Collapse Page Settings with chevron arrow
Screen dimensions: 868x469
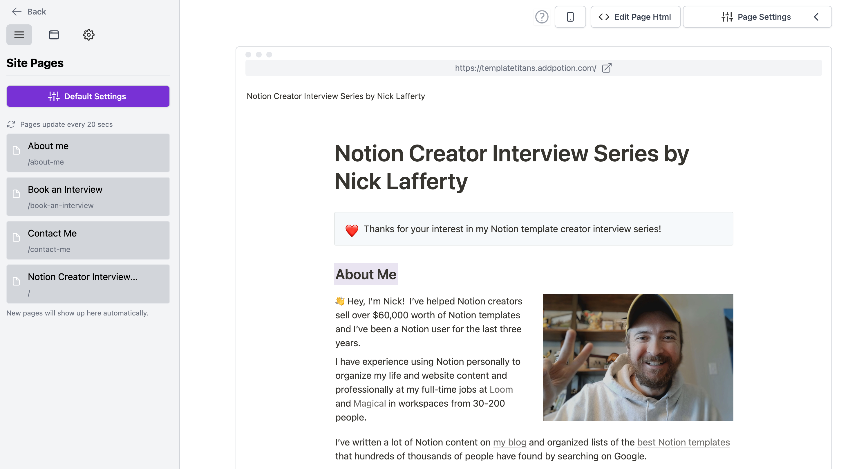click(x=816, y=17)
